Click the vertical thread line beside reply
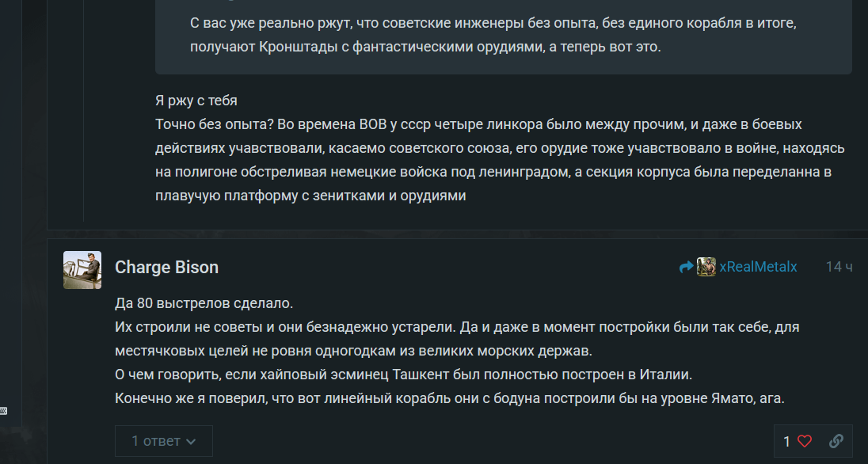Viewport: 868px width, 464px height. pyautogui.click(x=84, y=111)
